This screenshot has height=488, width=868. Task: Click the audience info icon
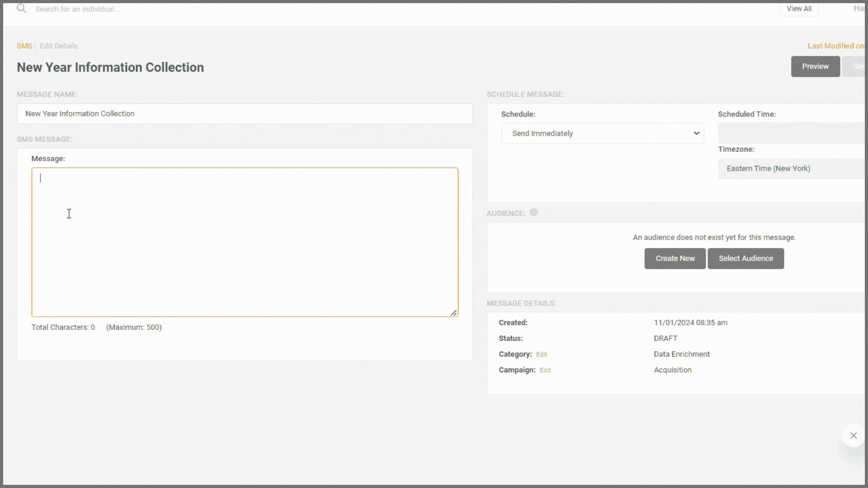point(533,212)
